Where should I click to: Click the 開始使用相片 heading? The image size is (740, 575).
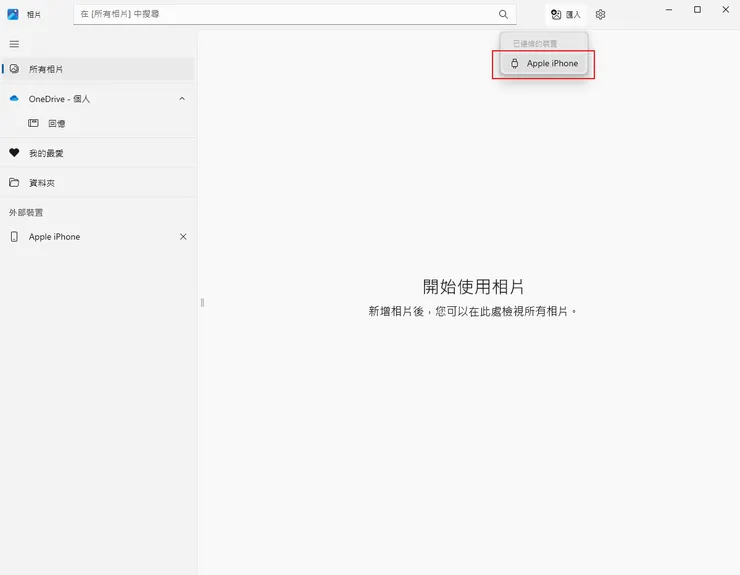pos(473,287)
